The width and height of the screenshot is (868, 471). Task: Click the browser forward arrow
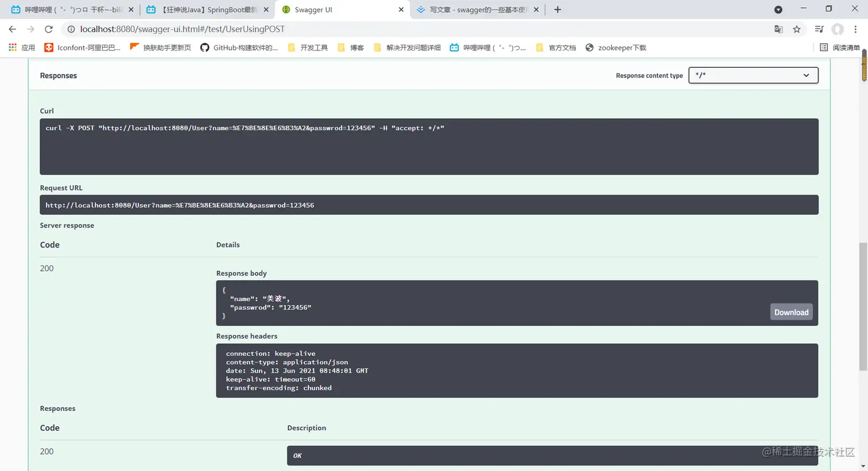(30, 29)
